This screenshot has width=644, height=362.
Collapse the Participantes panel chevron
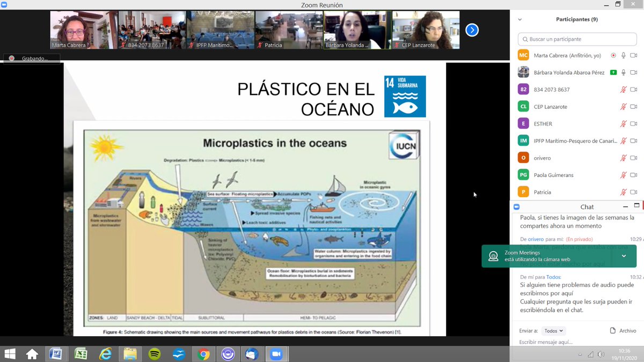pos(519,19)
